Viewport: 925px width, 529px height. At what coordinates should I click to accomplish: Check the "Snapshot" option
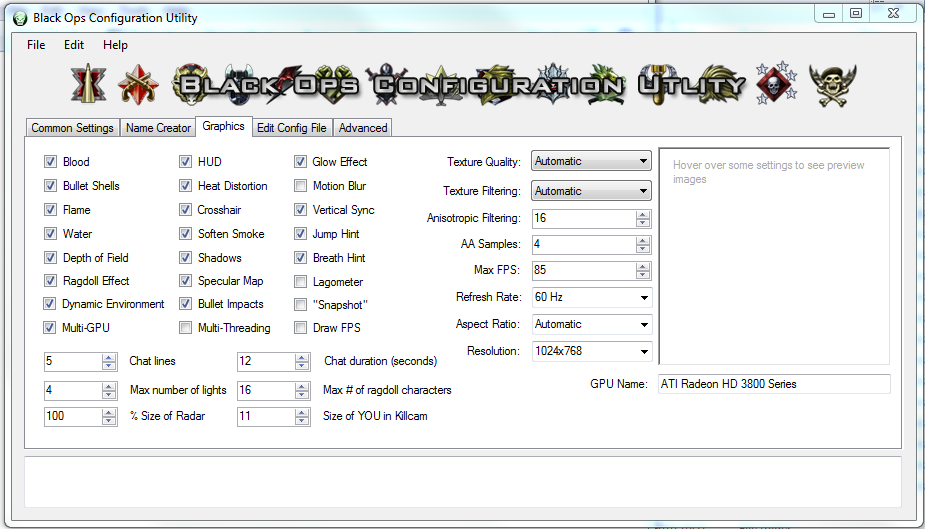300,304
